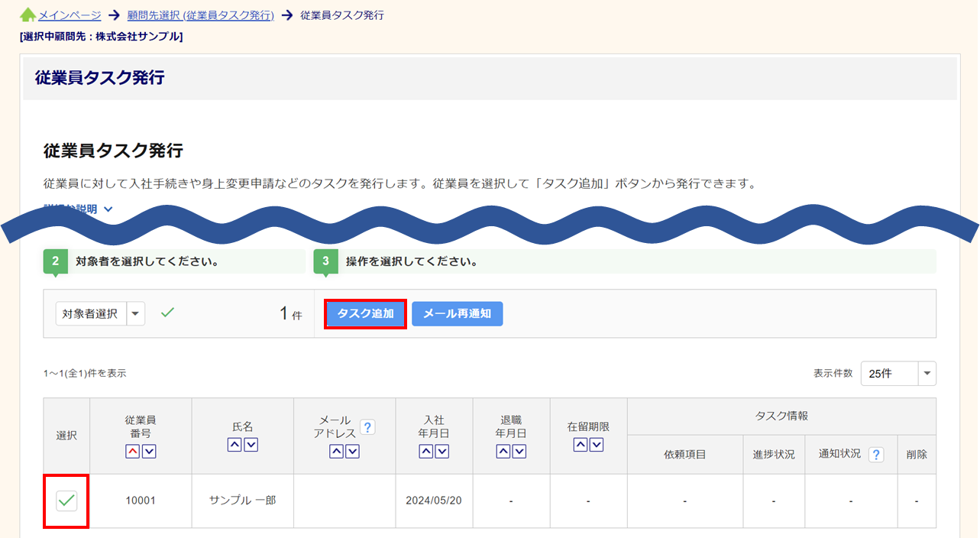The image size is (980, 538).
Task: Click the 選択 column header
Action: click(66, 436)
